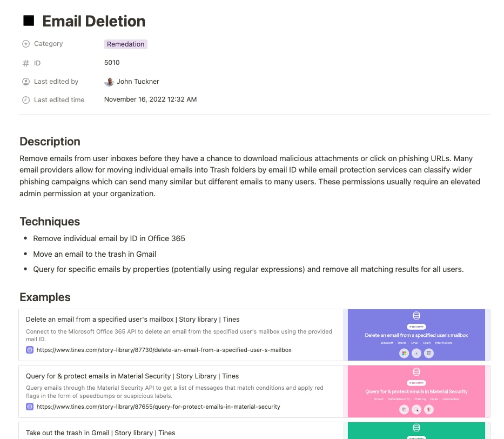Image resolution: width=504 pixels, height=439 pixels.
Task: Open the Remediation category tag dropdown
Action: (x=125, y=44)
